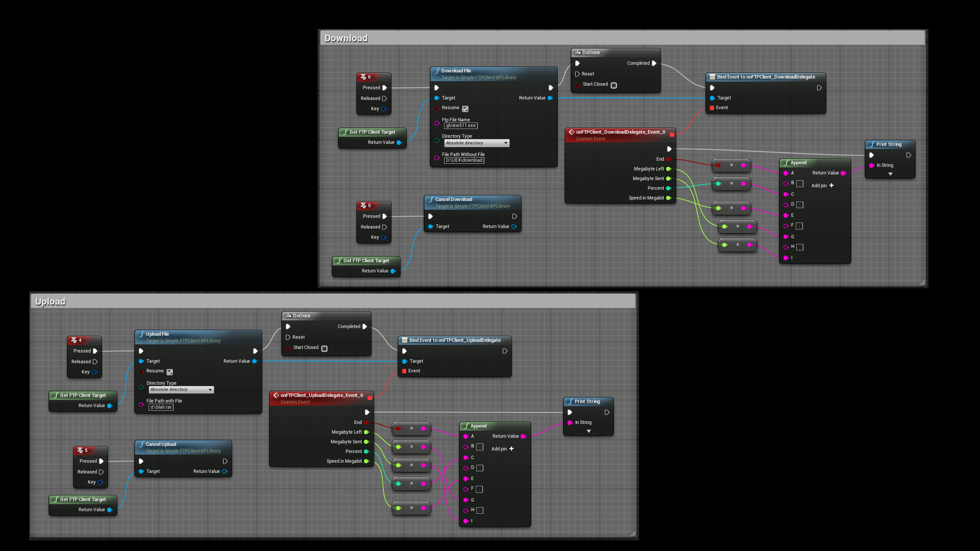Click Add pin on the Upload Append node
The image size is (980, 551).
[x=511, y=449]
